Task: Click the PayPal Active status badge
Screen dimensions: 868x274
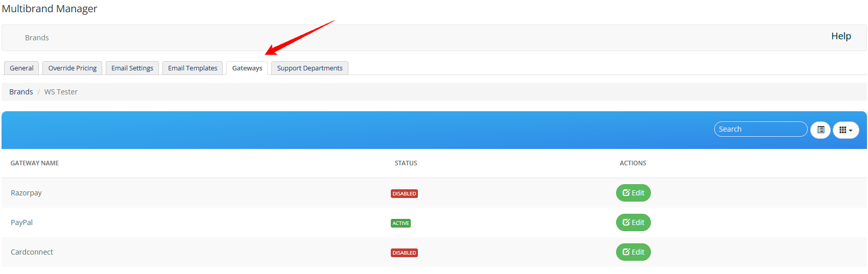Action: coord(401,223)
